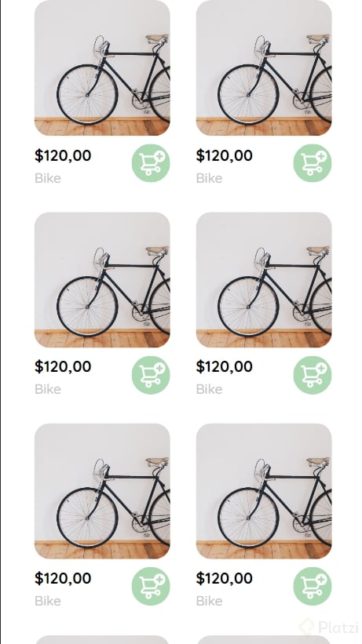Click add-to-cart icon for second-row left bike
Image resolution: width=362 pixels, height=644 pixels.
tap(151, 375)
